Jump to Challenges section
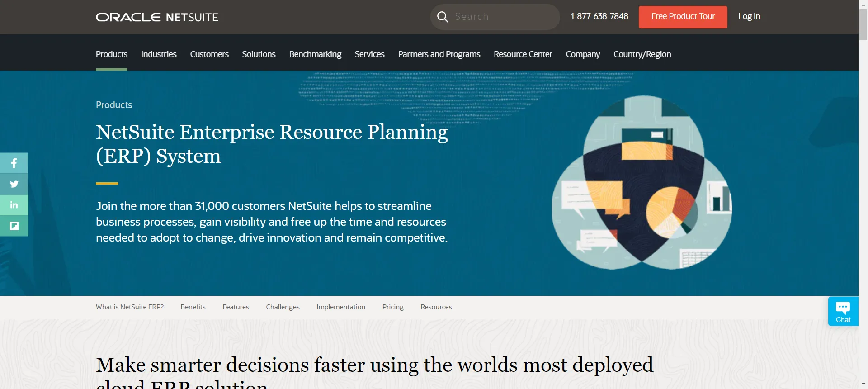Viewport: 868px width, 389px height. [283, 307]
